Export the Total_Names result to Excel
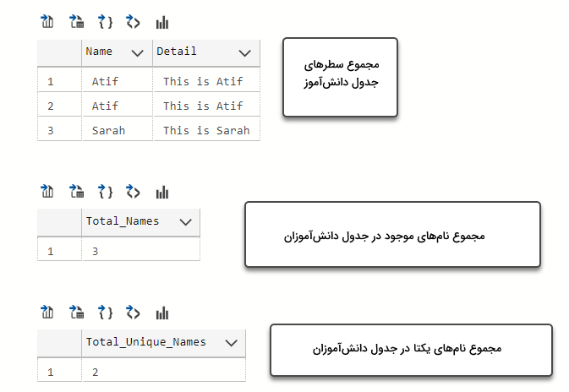The image size is (569, 392). pos(77,192)
